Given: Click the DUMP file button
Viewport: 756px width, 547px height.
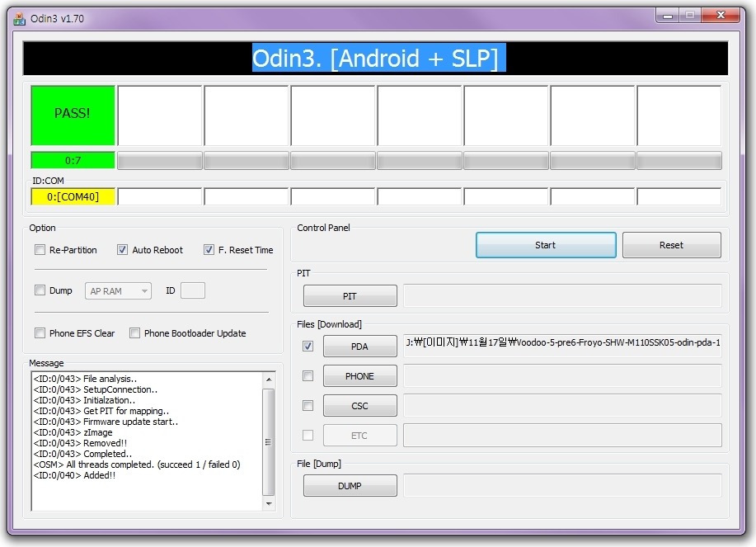Looking at the screenshot, I should (x=350, y=486).
